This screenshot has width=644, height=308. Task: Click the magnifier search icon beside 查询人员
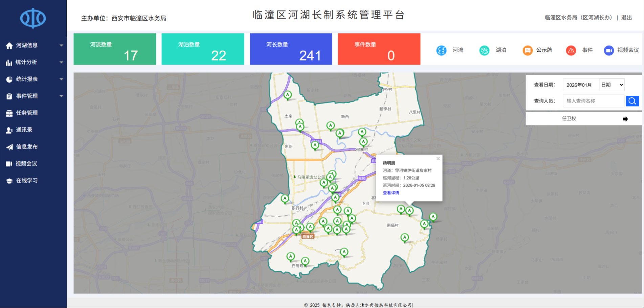pos(632,101)
